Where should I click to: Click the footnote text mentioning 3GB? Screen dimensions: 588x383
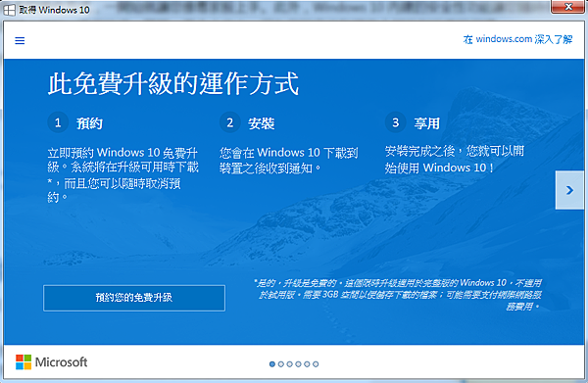click(398, 295)
